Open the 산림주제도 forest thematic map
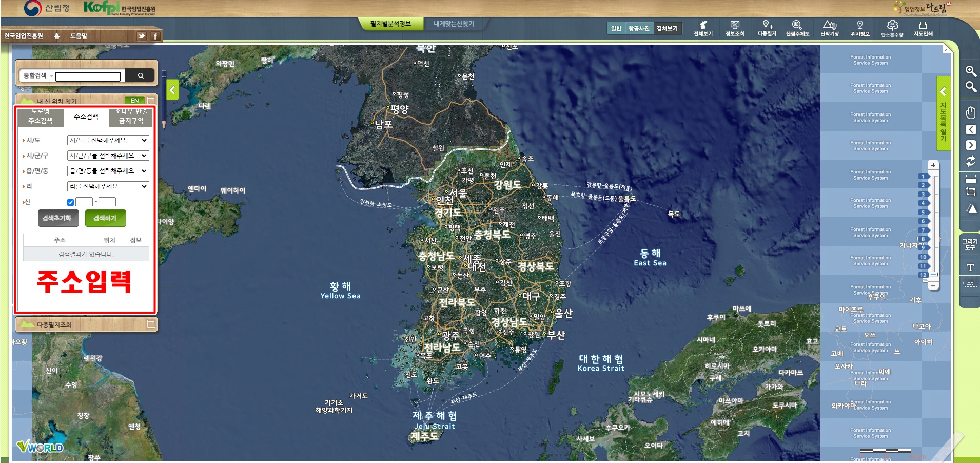 (x=797, y=28)
